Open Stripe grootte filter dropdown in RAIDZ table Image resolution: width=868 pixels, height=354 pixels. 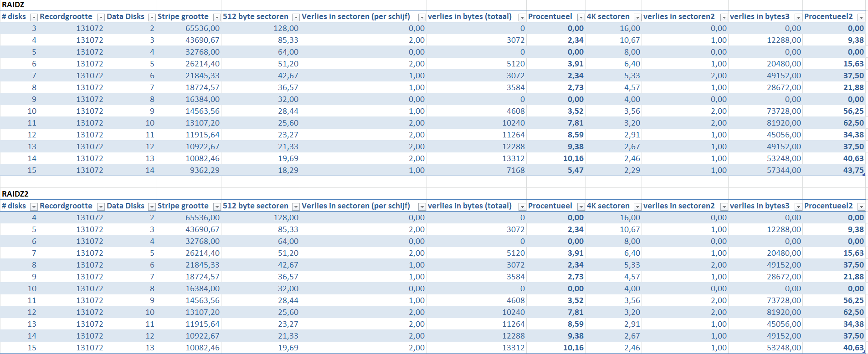[217, 17]
